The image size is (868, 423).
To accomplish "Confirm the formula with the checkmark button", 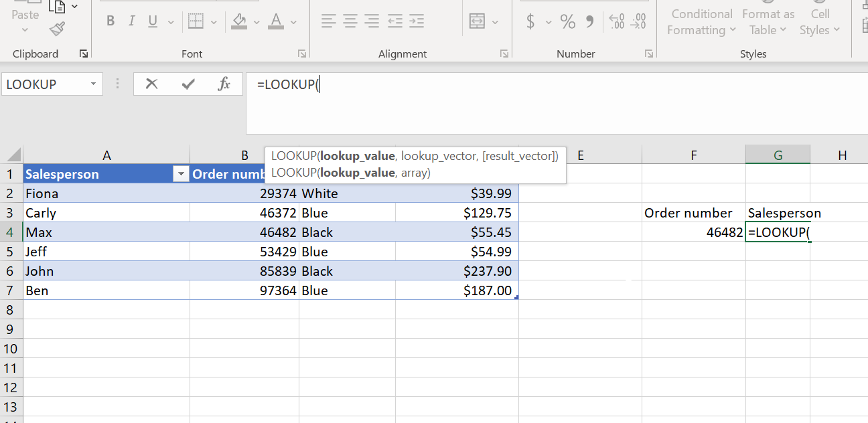I will [x=188, y=84].
